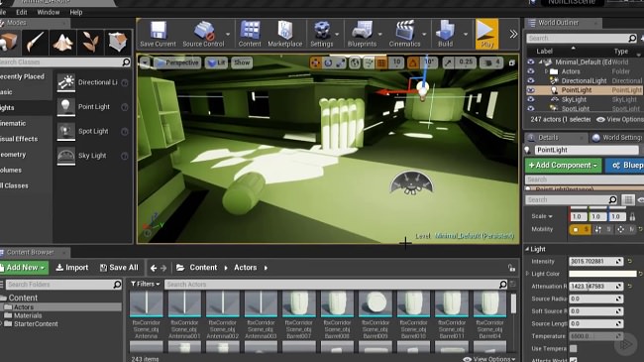
Task: Open the viewport options dropdown arrow
Action: (145, 62)
